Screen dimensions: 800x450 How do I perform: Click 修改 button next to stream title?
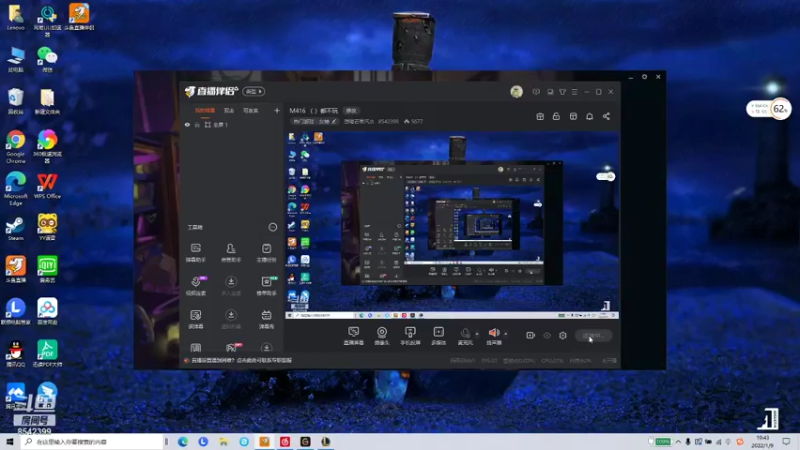(x=351, y=111)
